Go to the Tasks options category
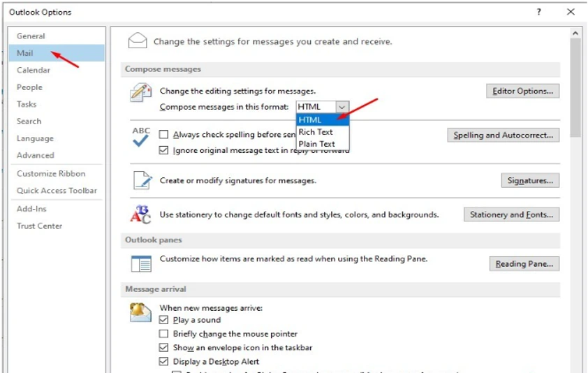The width and height of the screenshot is (588, 373). click(57, 104)
